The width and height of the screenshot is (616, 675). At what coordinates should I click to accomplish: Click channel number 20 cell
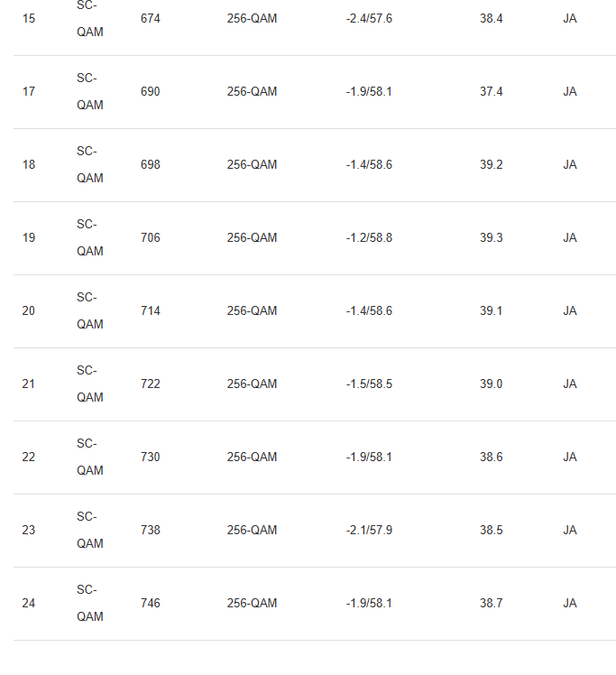[x=29, y=311]
